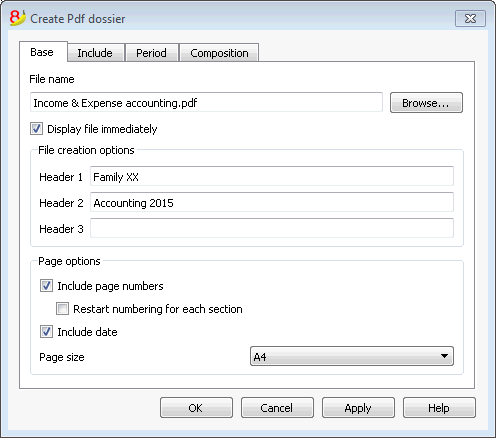Open the A4 page size combo box

[x=352, y=356]
